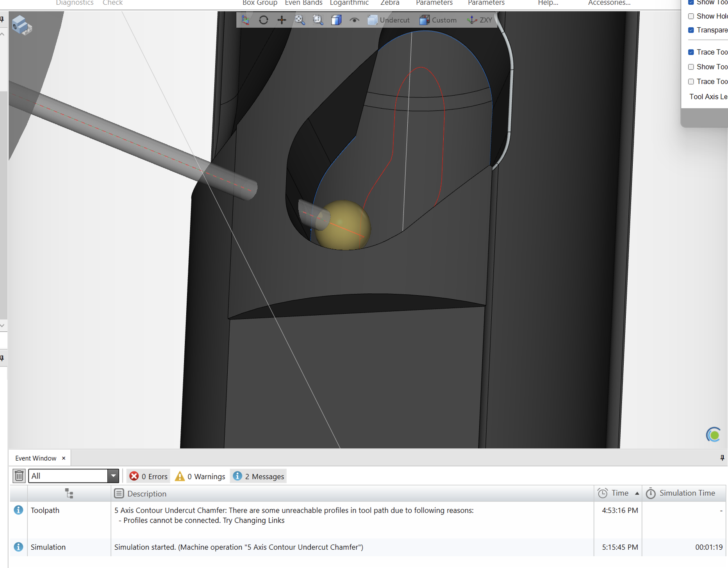
Task: Sort by the Simulation Time column header
Action: [684, 493]
